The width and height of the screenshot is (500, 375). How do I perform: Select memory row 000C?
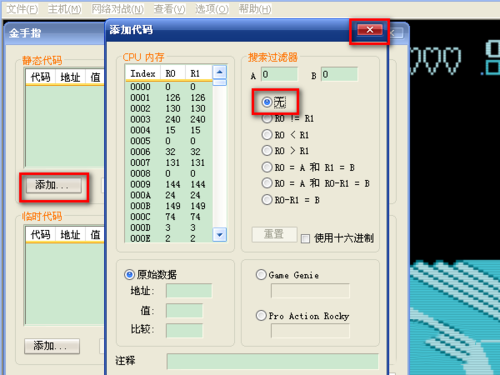coord(169,217)
